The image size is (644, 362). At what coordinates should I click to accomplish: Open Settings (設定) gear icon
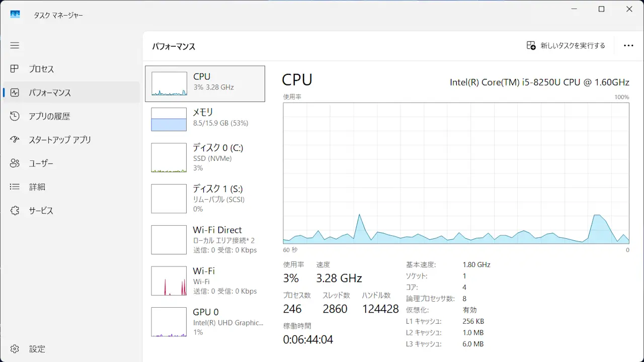pyautogui.click(x=15, y=349)
